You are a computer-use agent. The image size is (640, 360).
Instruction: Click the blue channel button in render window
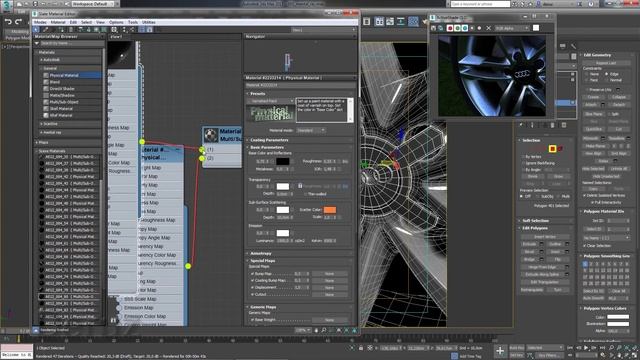coord(464,28)
